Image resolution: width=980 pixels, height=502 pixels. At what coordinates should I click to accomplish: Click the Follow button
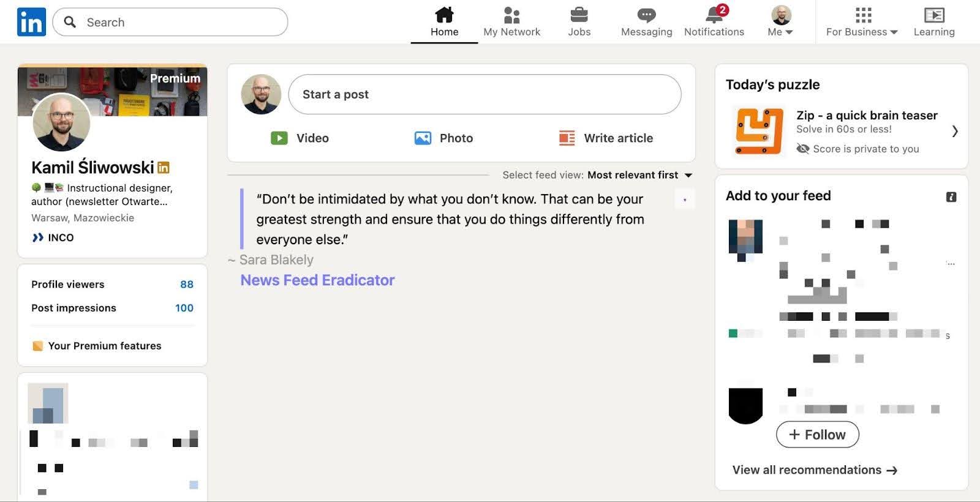pyautogui.click(x=817, y=435)
